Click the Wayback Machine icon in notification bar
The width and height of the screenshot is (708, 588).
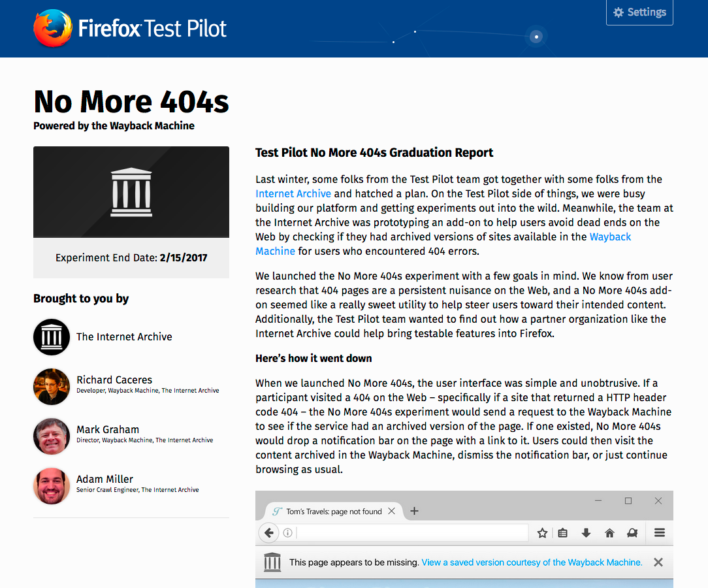click(x=272, y=563)
